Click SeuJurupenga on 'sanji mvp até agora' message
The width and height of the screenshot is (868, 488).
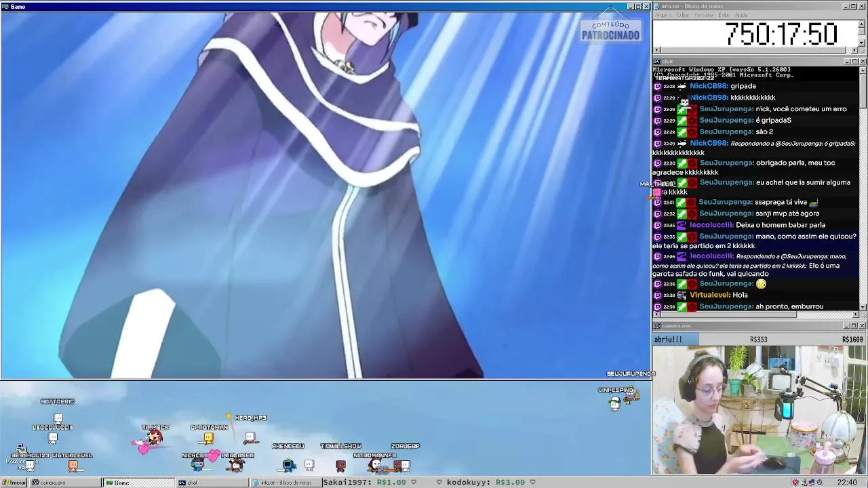tap(726, 213)
